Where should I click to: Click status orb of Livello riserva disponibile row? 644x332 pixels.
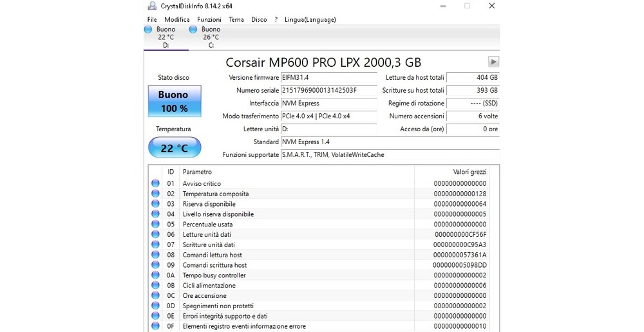click(155, 214)
